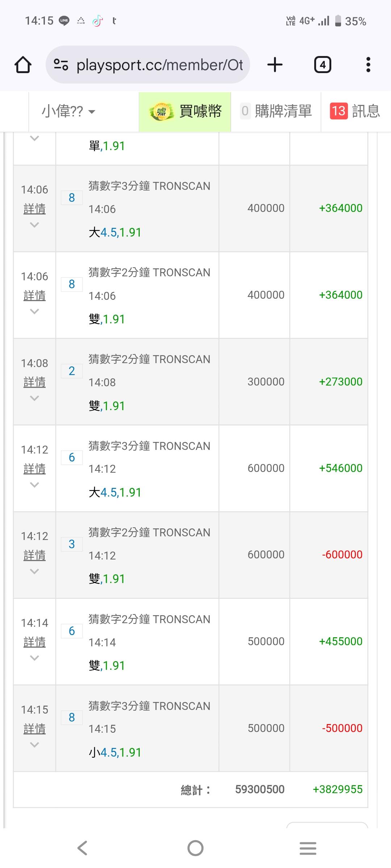This screenshot has height=868, width=391.
Task: Tap result number 3 in the 14:12 row
Action: coord(72,544)
